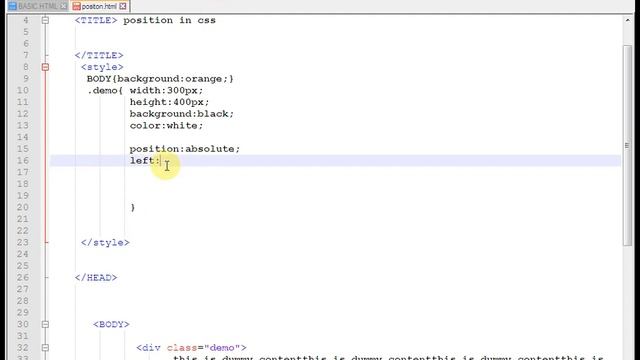Click 'background:black;' on line 12
The height and width of the screenshot is (360, 640).
[182, 114]
